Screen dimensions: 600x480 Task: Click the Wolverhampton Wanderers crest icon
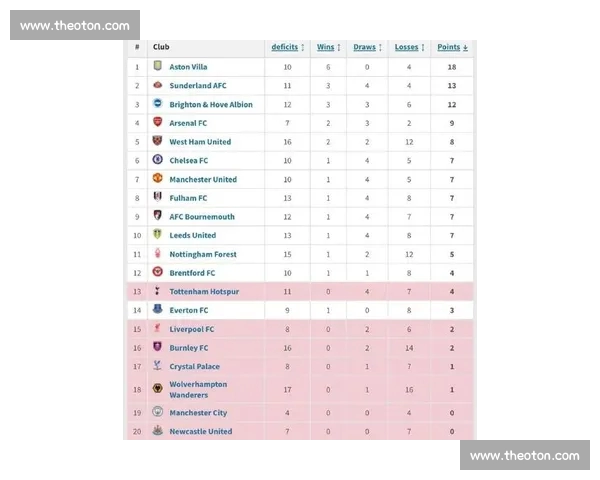pos(157,389)
